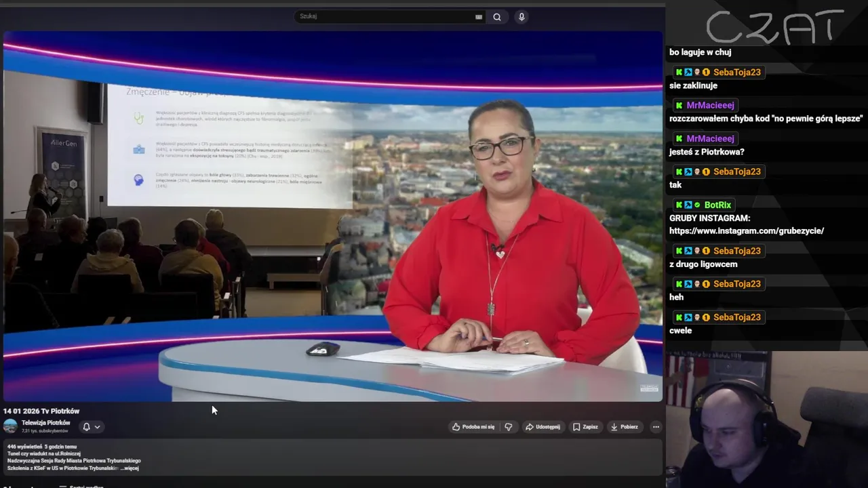Image resolution: width=868 pixels, height=488 pixels.
Task: Click '7,31 tys. subskrybentów' subscriber count
Action: point(45,431)
